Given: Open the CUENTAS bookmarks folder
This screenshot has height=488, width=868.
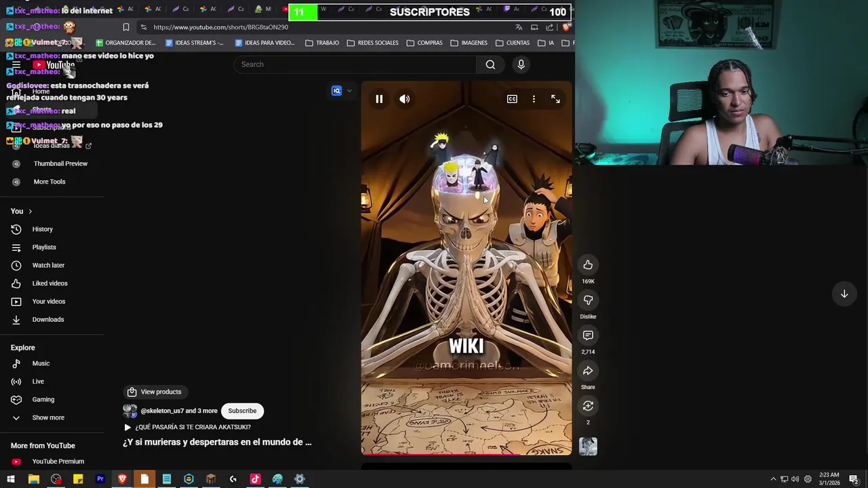Looking at the screenshot, I should coord(513,43).
